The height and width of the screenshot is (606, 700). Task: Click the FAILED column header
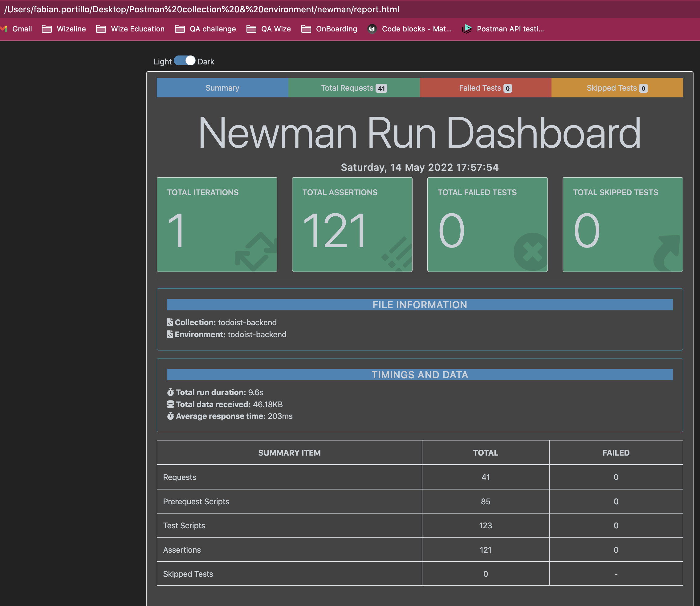pyautogui.click(x=616, y=452)
